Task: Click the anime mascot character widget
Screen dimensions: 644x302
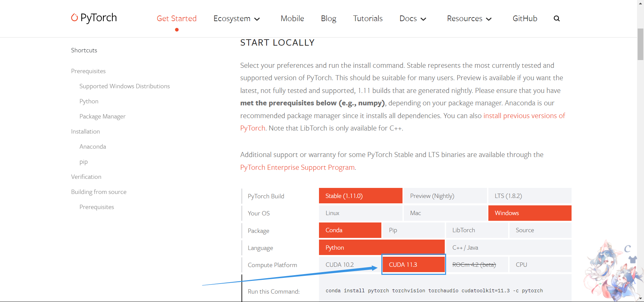Action: (607, 272)
